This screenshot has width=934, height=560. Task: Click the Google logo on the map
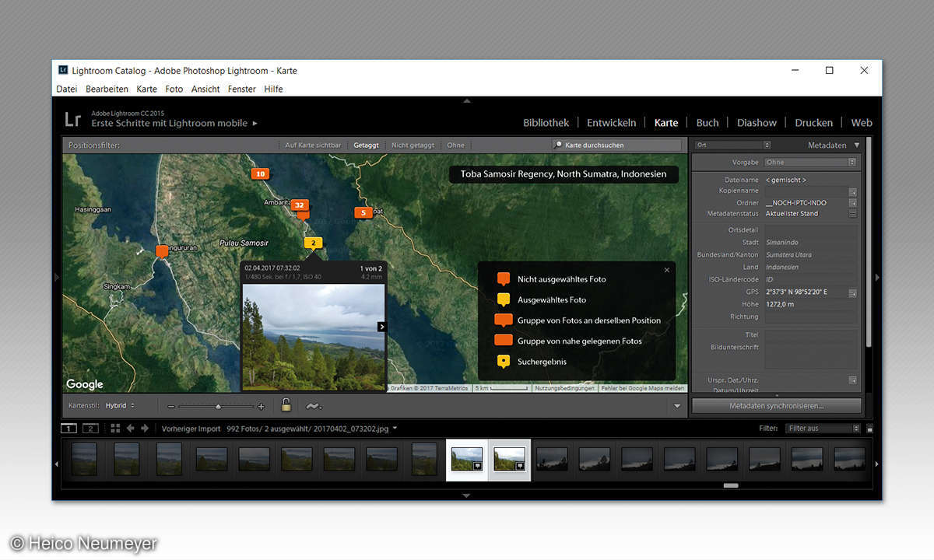(85, 384)
